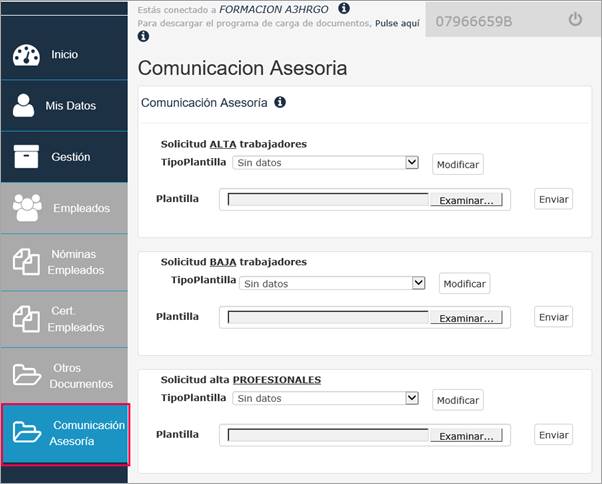This screenshot has height=484, width=602.
Task: Click info icon beside Comunicación Asesoría heading
Action: click(280, 102)
